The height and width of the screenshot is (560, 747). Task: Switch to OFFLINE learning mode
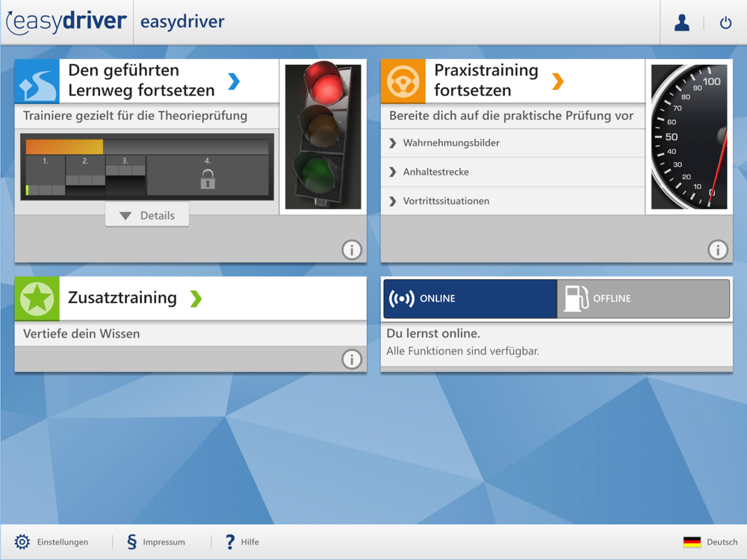643,299
